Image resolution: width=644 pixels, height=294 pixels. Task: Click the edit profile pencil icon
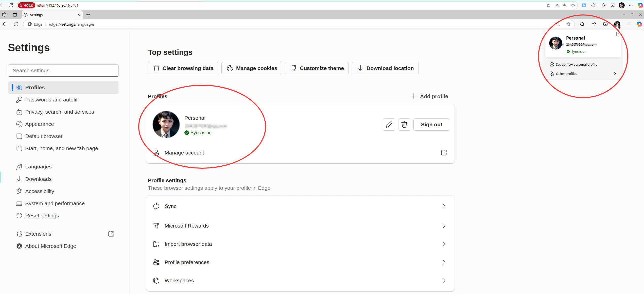pyautogui.click(x=389, y=125)
